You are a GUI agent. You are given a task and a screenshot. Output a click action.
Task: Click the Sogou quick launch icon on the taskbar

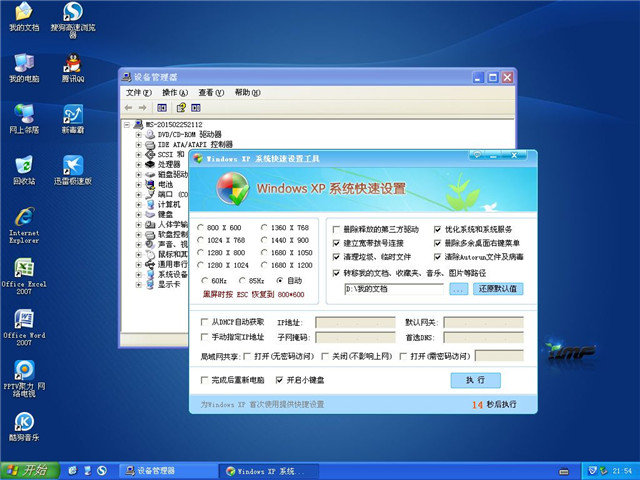102,471
